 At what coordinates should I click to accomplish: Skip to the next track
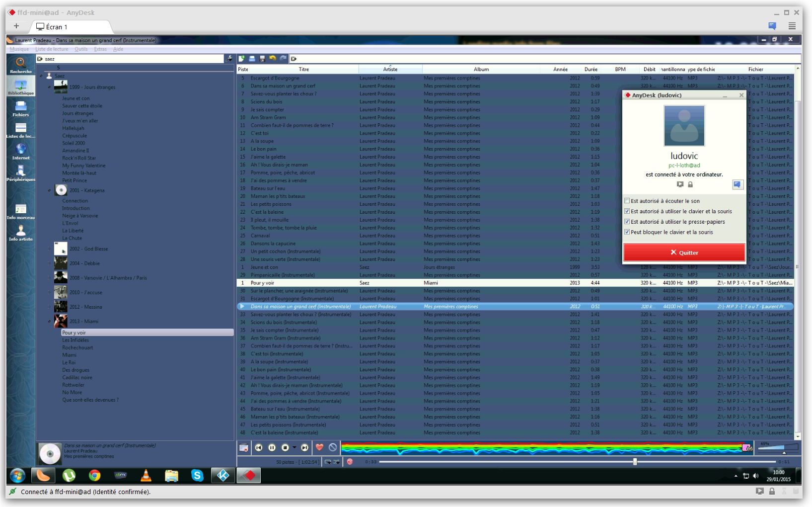[x=304, y=447]
